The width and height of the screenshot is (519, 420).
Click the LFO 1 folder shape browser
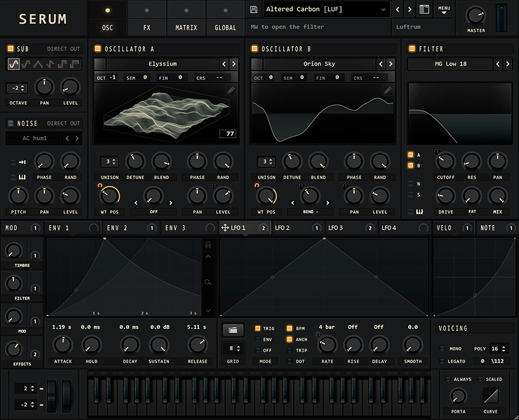233,330
